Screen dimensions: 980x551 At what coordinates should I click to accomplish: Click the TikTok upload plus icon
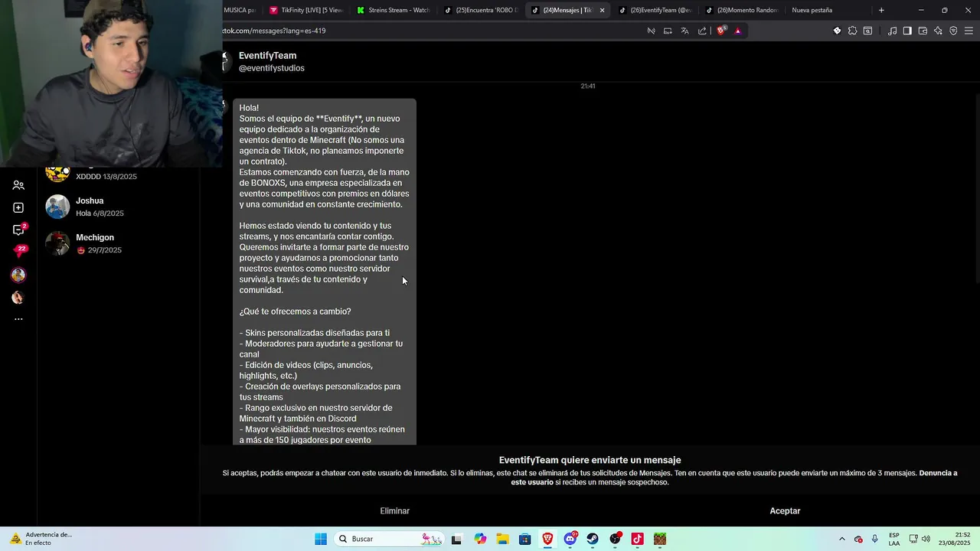point(18,207)
